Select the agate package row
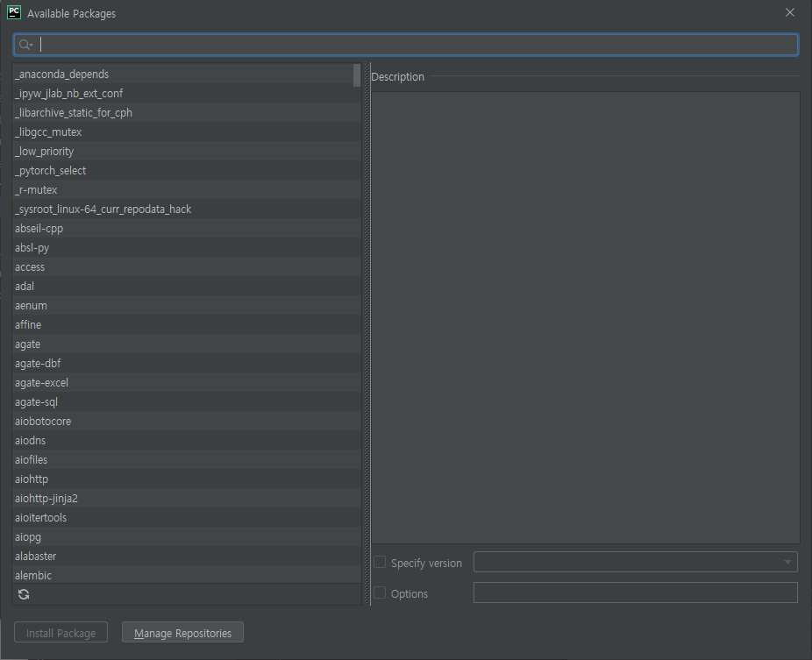The image size is (812, 660). point(187,344)
